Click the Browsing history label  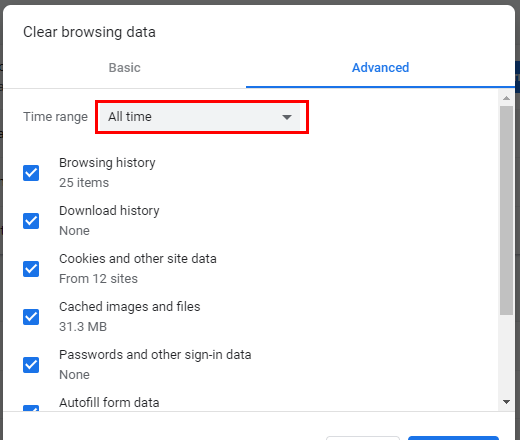coord(107,163)
